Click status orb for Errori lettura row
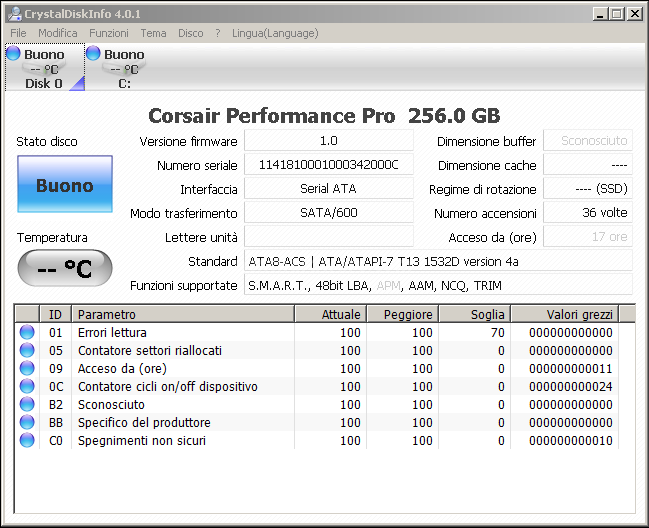This screenshot has height=528, width=649. pos(27,332)
